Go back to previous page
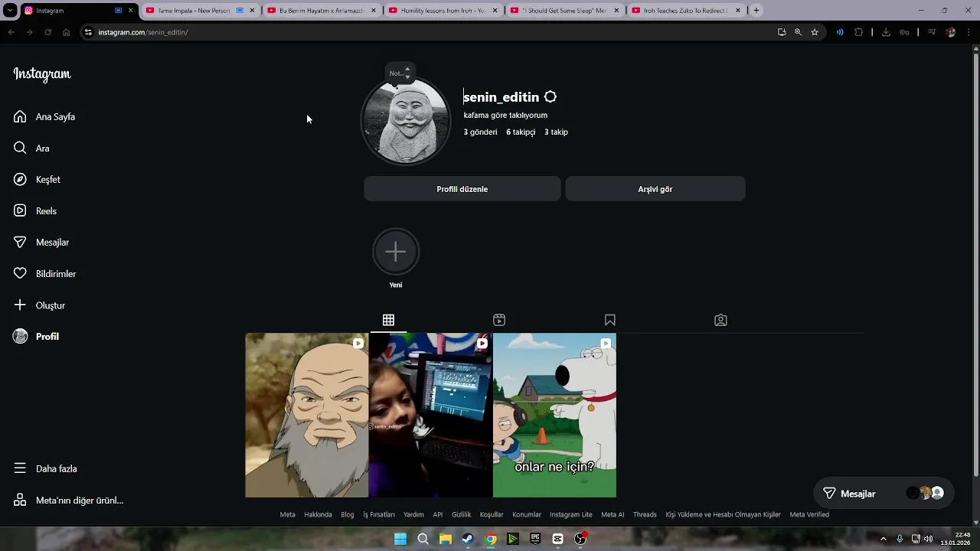 (11, 32)
